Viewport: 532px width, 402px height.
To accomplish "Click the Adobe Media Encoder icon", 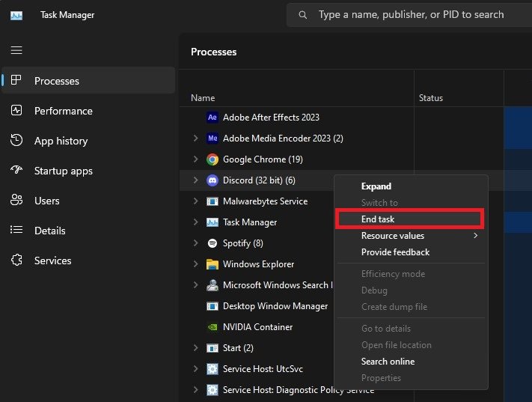I will tap(213, 138).
